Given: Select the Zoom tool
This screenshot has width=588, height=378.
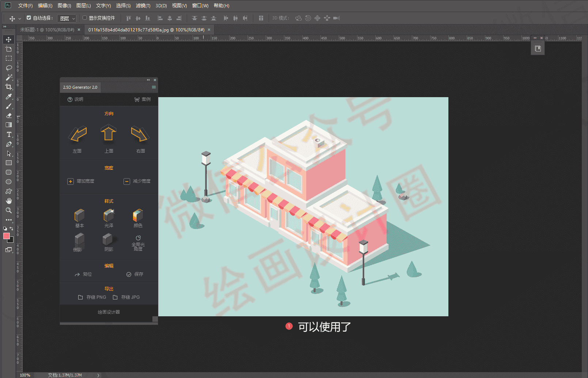Looking at the screenshot, I should click(9, 210).
